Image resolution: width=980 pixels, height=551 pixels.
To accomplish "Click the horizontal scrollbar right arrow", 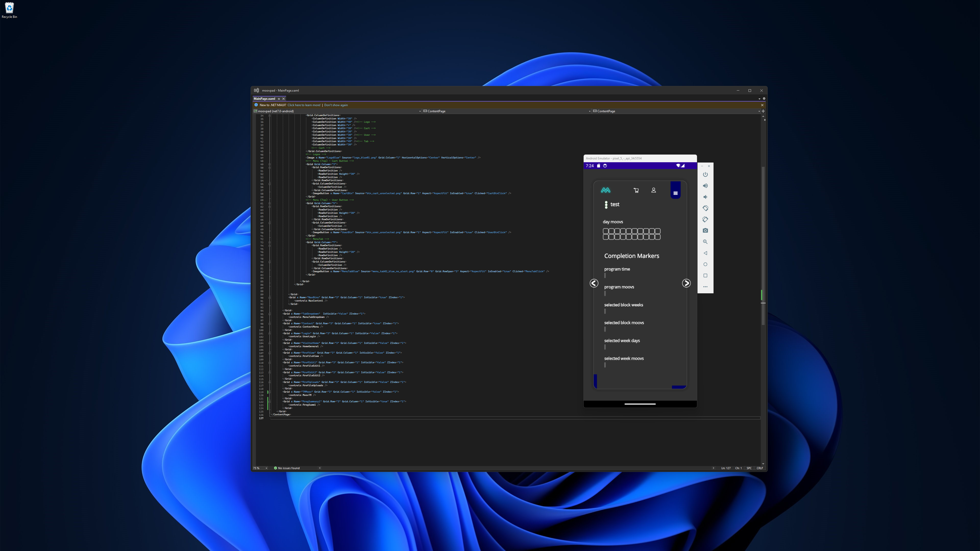I will pos(713,468).
